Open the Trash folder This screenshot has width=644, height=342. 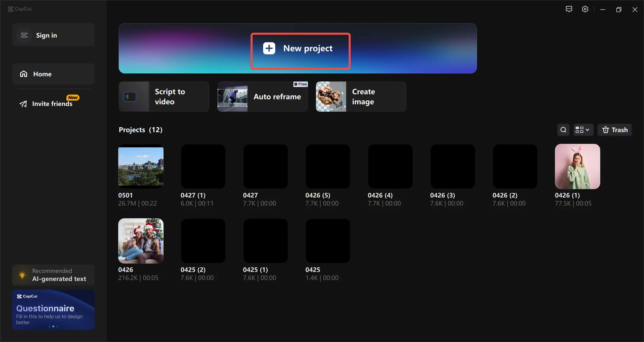pos(615,130)
